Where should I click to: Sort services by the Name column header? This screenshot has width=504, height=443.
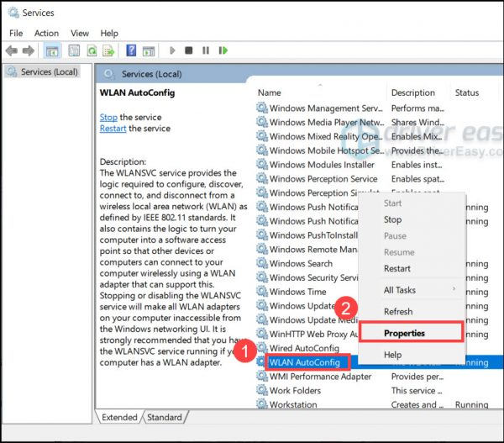pos(270,92)
